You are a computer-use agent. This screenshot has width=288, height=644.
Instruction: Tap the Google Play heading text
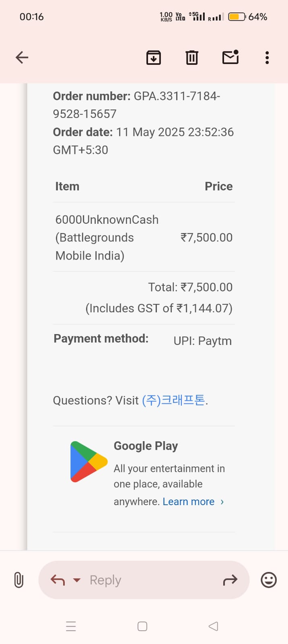(146, 446)
